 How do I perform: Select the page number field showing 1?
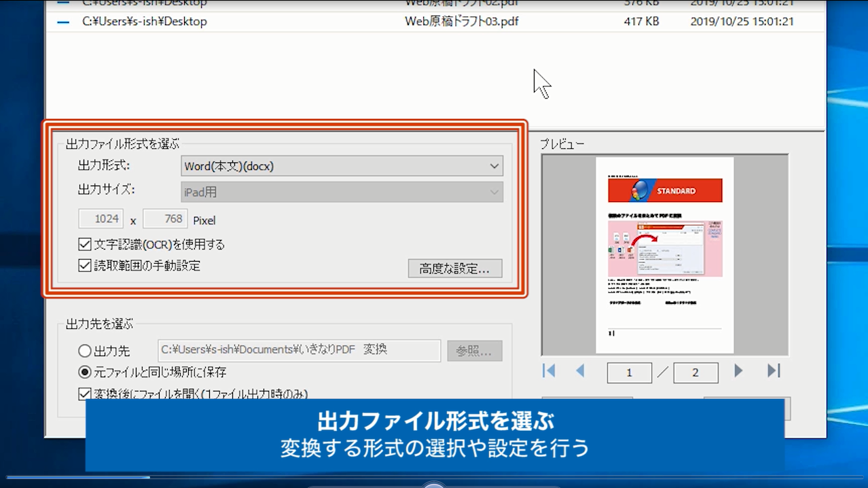[x=629, y=372]
